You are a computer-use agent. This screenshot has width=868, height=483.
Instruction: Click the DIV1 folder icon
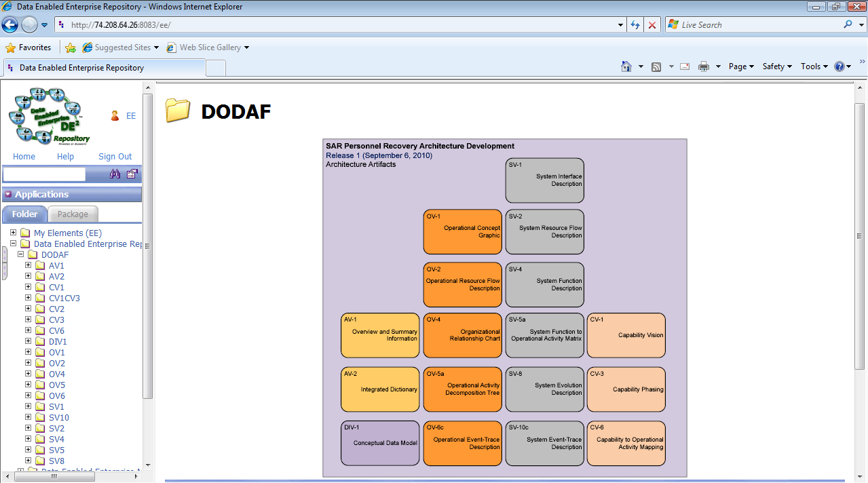point(40,342)
